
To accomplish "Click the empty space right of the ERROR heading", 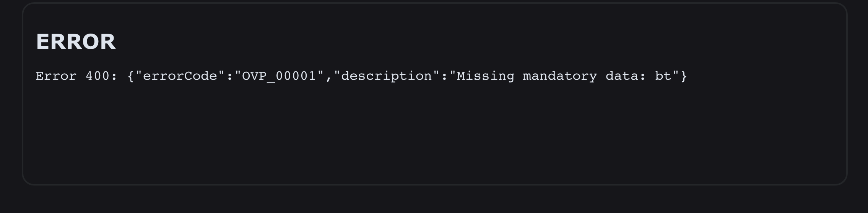I will click(459, 42).
